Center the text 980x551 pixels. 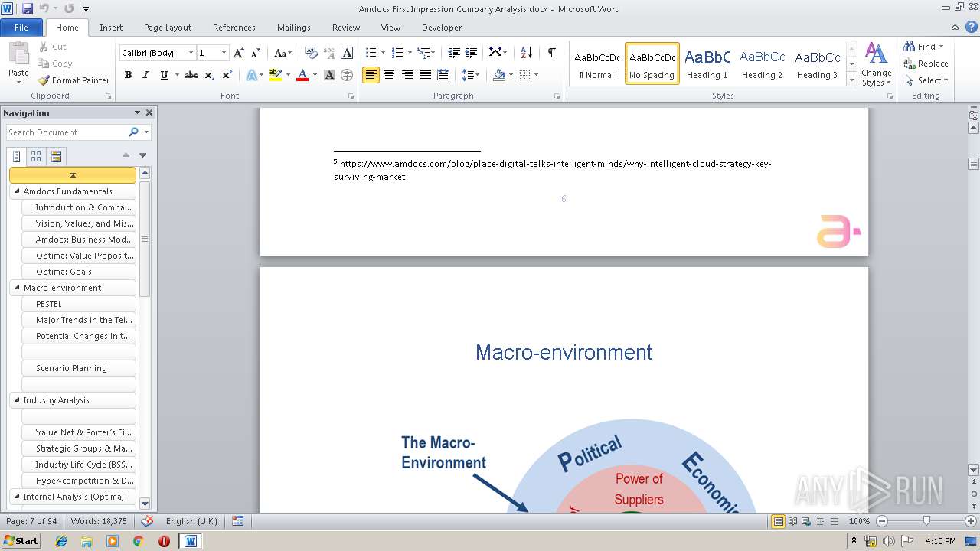point(389,75)
